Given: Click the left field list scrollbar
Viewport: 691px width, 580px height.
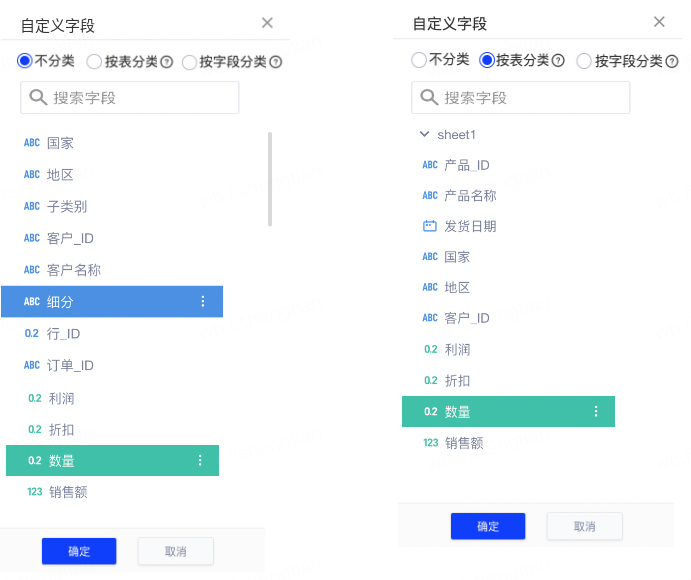Looking at the screenshot, I should coord(270,178).
